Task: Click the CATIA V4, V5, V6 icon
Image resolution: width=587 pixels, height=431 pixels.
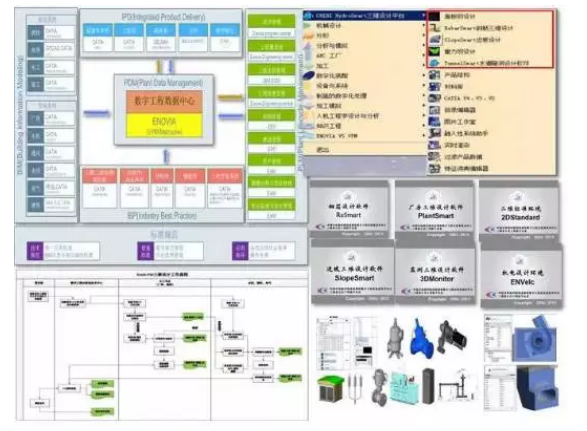Action: (434, 98)
